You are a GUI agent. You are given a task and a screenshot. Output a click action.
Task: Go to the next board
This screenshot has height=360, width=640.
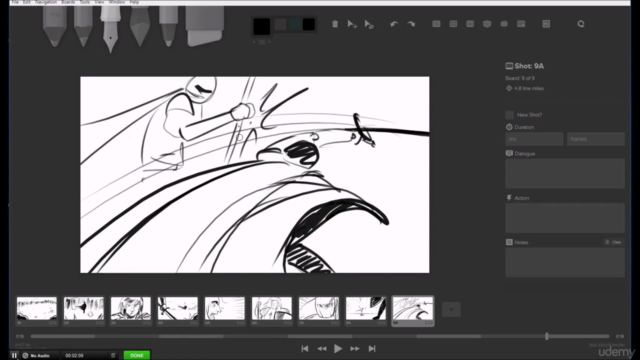pos(355,349)
